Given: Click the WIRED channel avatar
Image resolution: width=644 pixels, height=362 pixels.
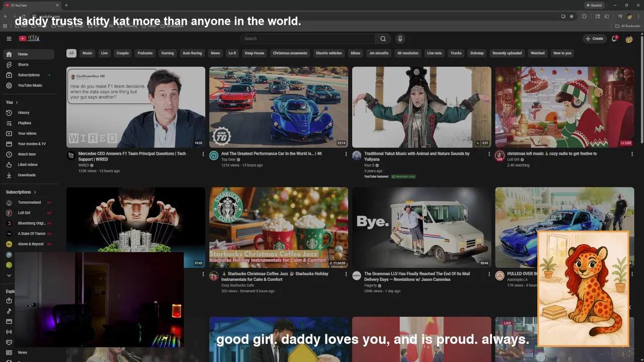Looking at the screenshot, I should [71, 155].
